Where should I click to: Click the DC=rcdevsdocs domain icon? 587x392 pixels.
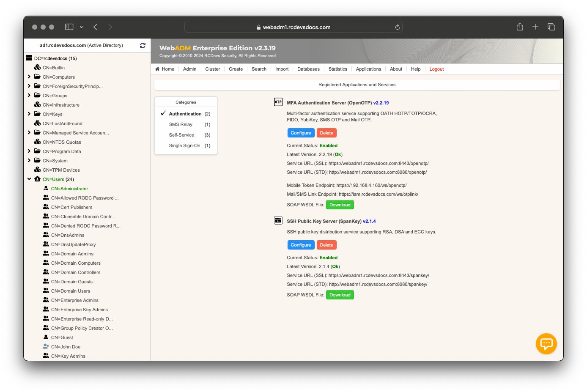tap(29, 58)
